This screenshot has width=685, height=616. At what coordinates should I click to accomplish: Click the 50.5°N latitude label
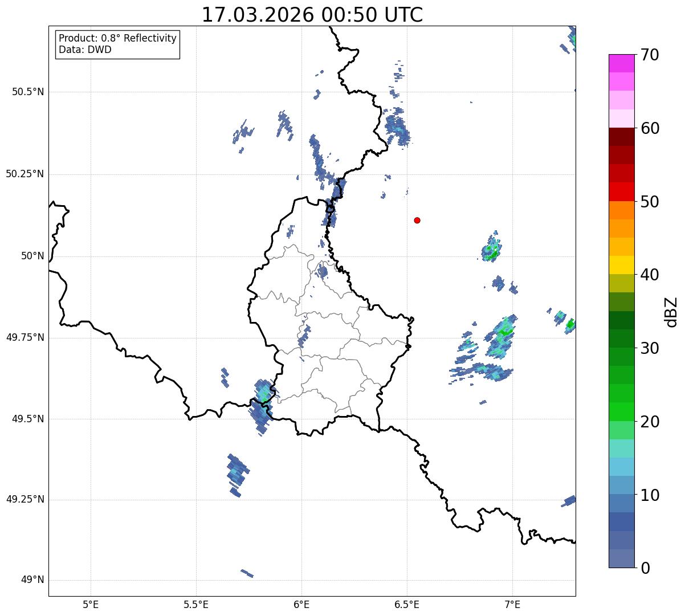pyautogui.click(x=28, y=92)
